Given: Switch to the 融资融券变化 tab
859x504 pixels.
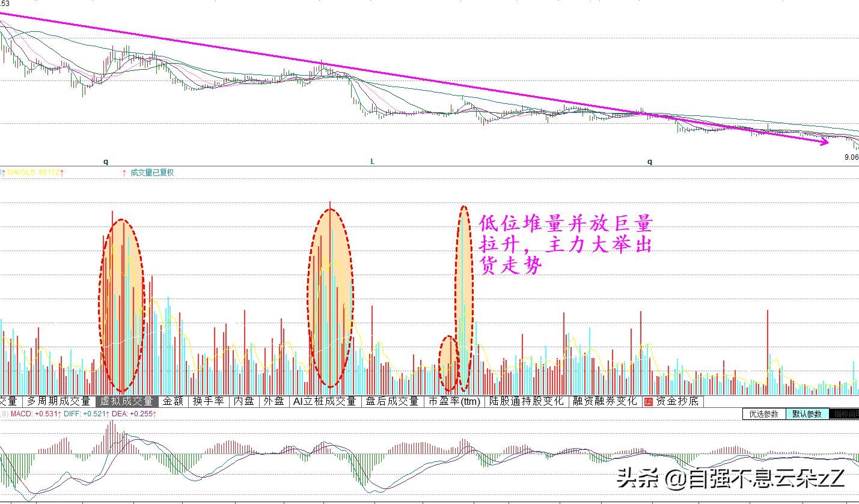Looking at the screenshot, I should point(604,401).
